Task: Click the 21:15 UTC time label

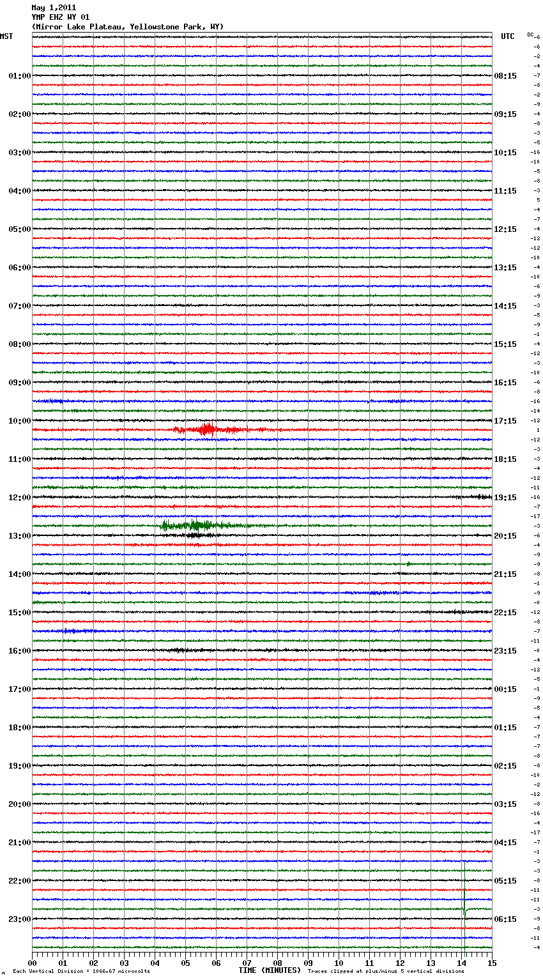Action: (505, 574)
